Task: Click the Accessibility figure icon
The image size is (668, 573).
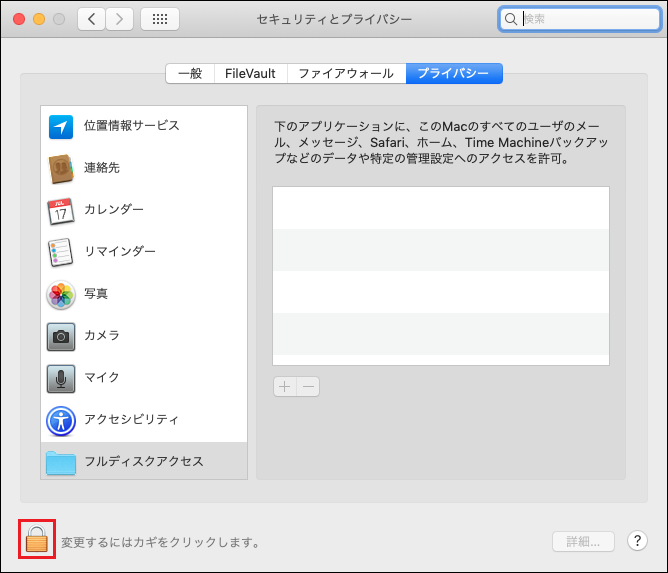Action: tap(61, 421)
